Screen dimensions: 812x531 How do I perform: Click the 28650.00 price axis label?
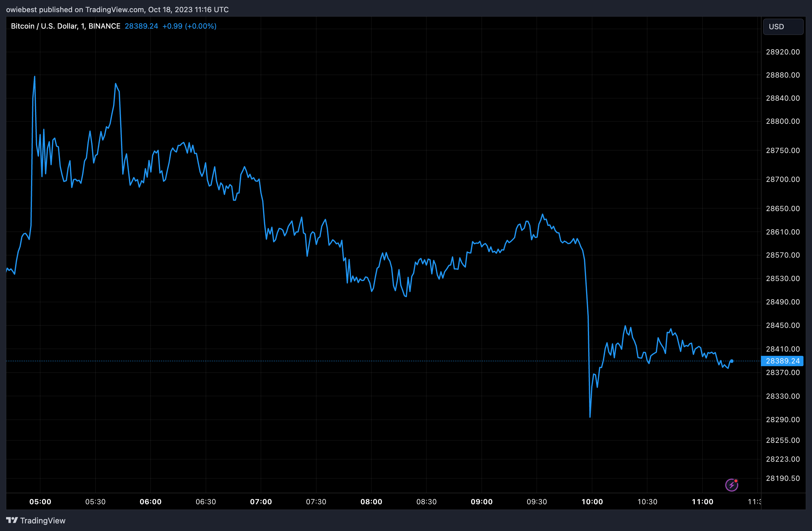(783, 208)
